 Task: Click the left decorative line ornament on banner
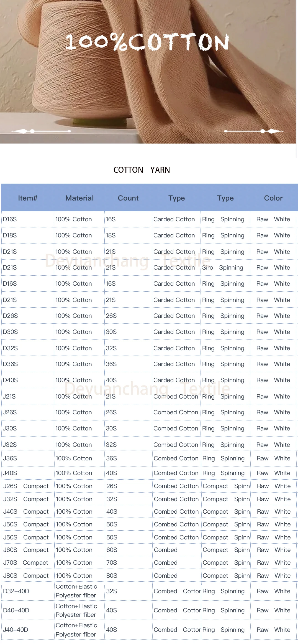point(44,131)
